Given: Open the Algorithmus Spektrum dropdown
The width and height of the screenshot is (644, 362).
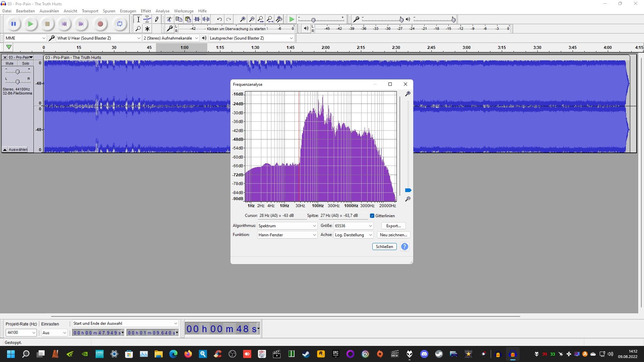Looking at the screenshot, I should click(x=287, y=226).
